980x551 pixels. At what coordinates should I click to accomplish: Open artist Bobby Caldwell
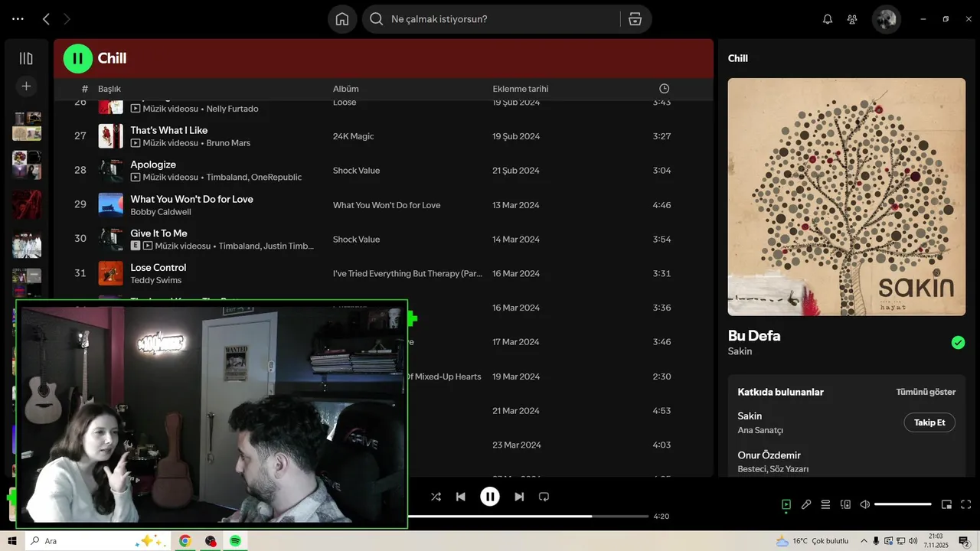click(x=161, y=212)
